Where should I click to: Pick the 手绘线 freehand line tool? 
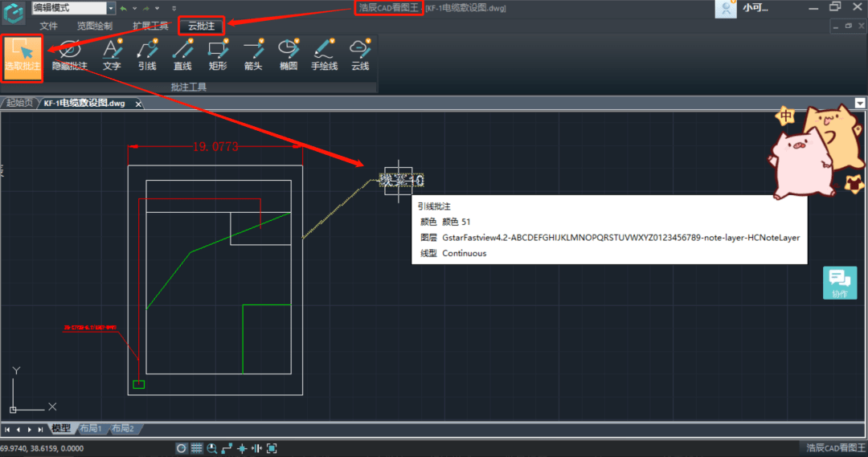tap(324, 55)
